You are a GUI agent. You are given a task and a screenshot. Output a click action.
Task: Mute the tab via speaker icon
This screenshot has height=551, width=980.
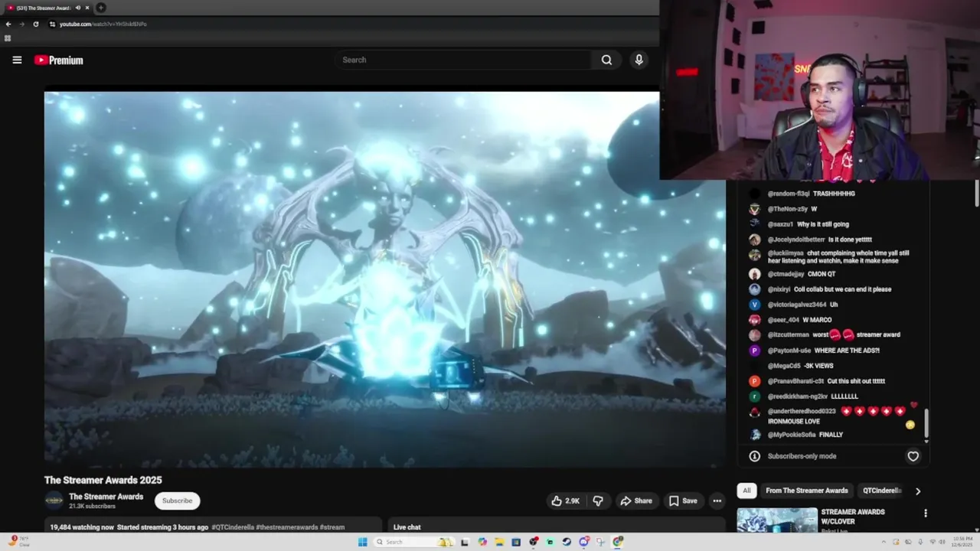click(x=77, y=8)
